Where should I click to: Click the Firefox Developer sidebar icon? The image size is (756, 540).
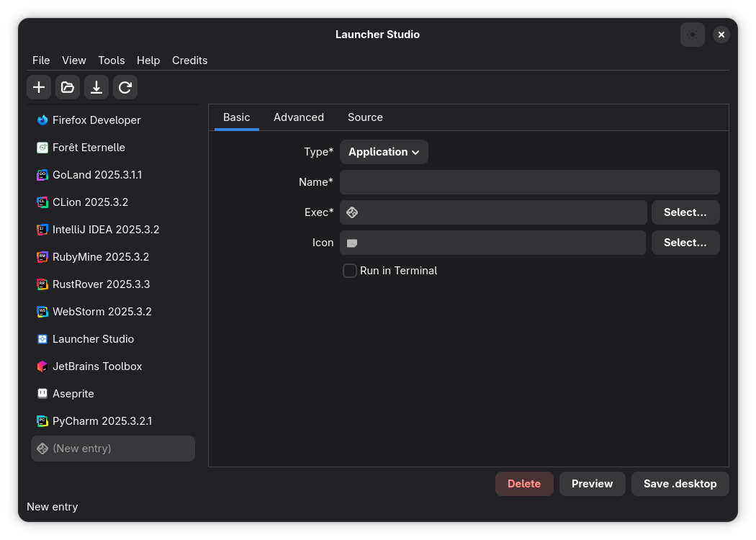(42, 120)
